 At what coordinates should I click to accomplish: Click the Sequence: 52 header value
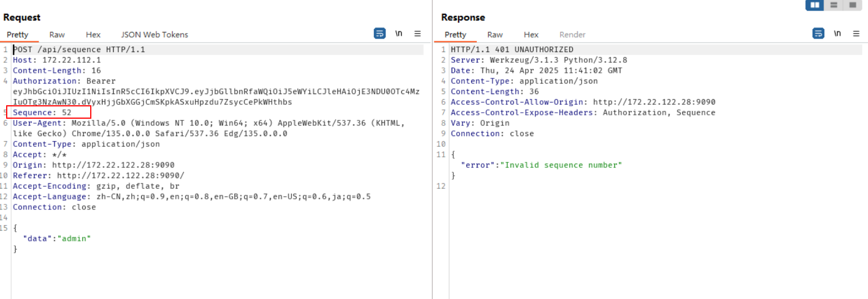(67, 113)
